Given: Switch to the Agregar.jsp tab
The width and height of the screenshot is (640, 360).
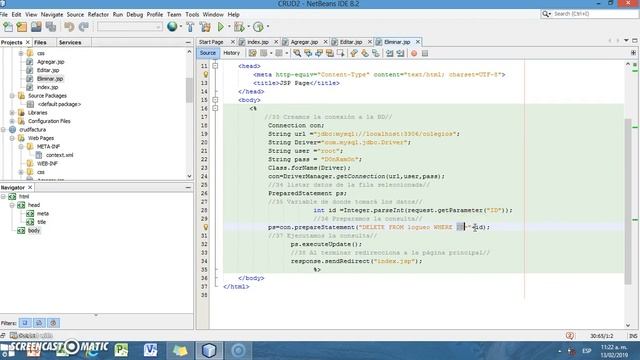Looking at the screenshot, I should [x=304, y=42].
